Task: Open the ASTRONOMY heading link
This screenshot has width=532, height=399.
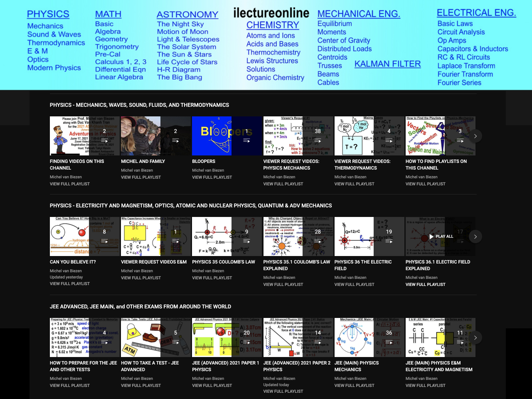Action: [187, 15]
